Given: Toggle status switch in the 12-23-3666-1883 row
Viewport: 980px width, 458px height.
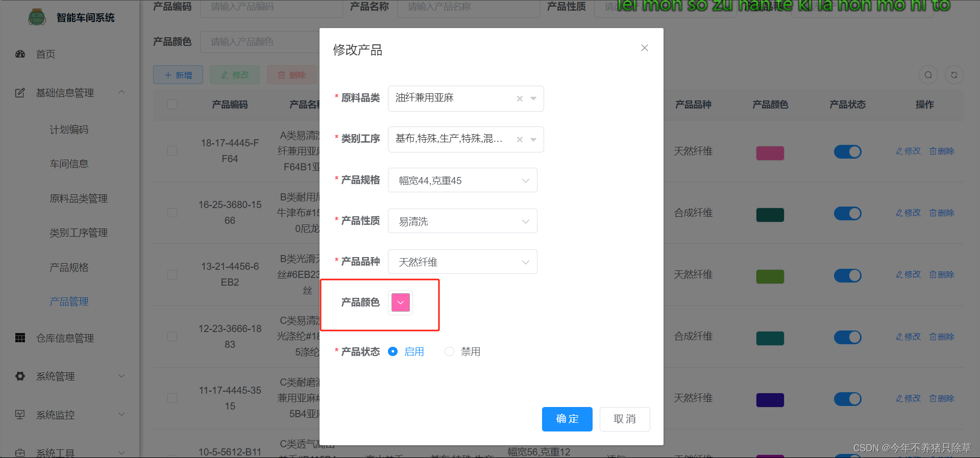Looking at the screenshot, I should tap(848, 337).
